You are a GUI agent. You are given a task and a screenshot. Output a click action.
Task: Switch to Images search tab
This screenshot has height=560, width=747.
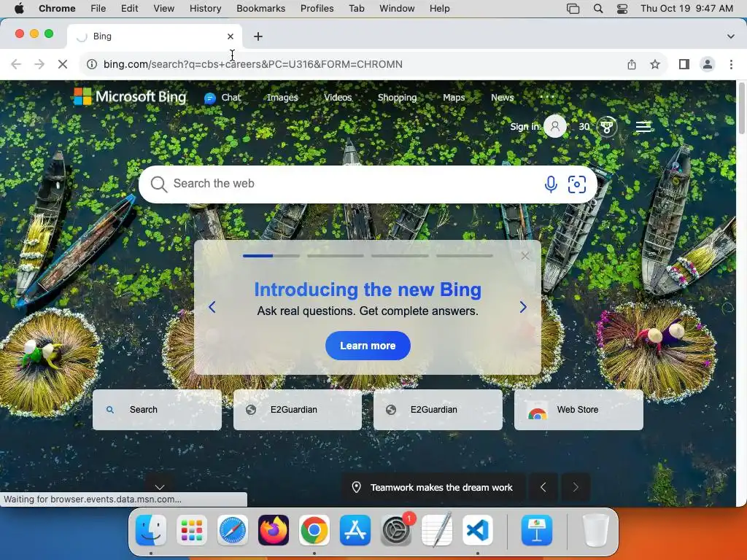coord(282,98)
